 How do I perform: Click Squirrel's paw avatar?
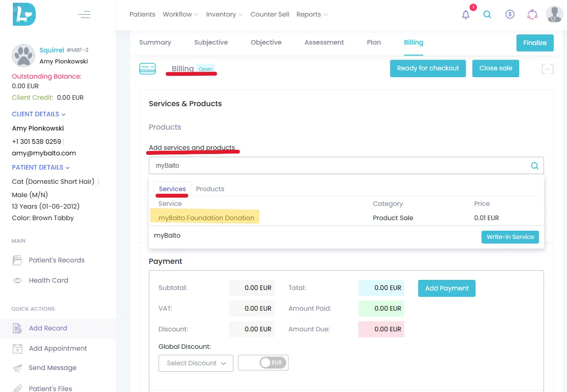[23, 56]
